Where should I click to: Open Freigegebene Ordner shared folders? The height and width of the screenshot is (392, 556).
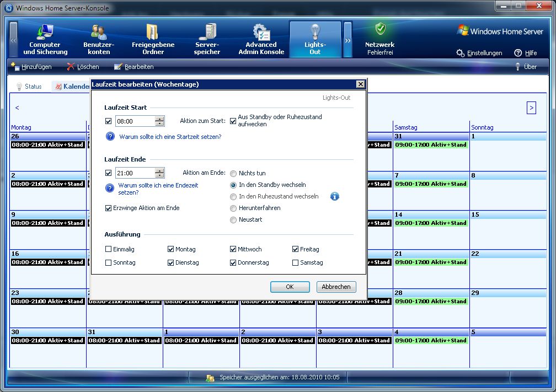(153, 40)
